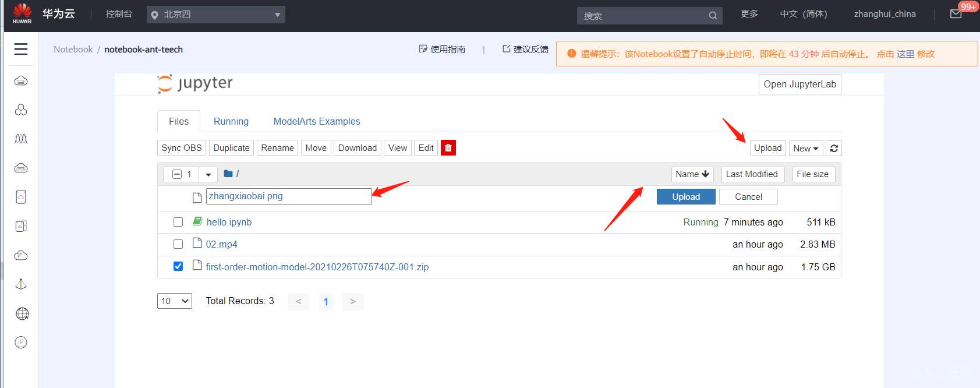
Task: Open the 中文 (简体) language menu
Action: (803, 14)
